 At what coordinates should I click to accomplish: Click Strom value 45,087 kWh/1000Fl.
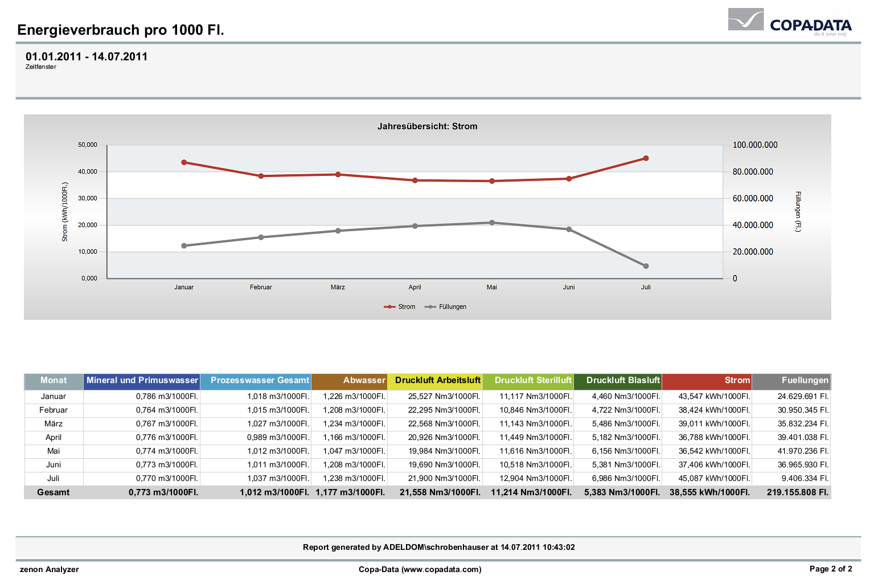[x=714, y=479]
